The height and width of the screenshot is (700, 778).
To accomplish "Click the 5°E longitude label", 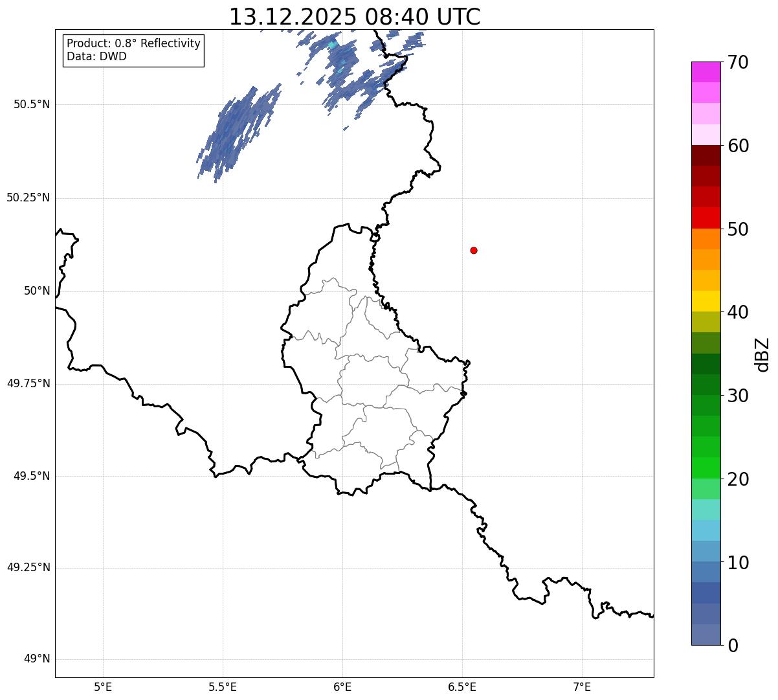I will (x=103, y=687).
